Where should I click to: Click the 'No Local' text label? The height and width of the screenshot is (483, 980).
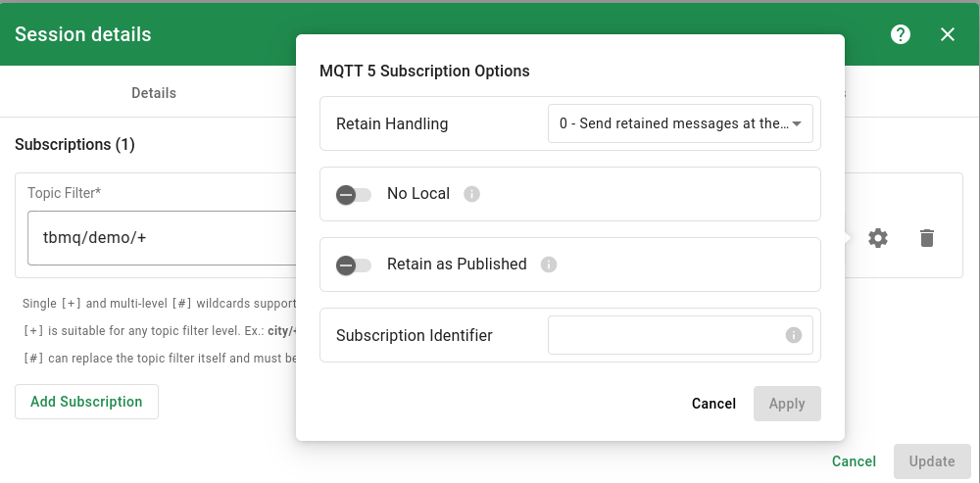pyautogui.click(x=418, y=194)
